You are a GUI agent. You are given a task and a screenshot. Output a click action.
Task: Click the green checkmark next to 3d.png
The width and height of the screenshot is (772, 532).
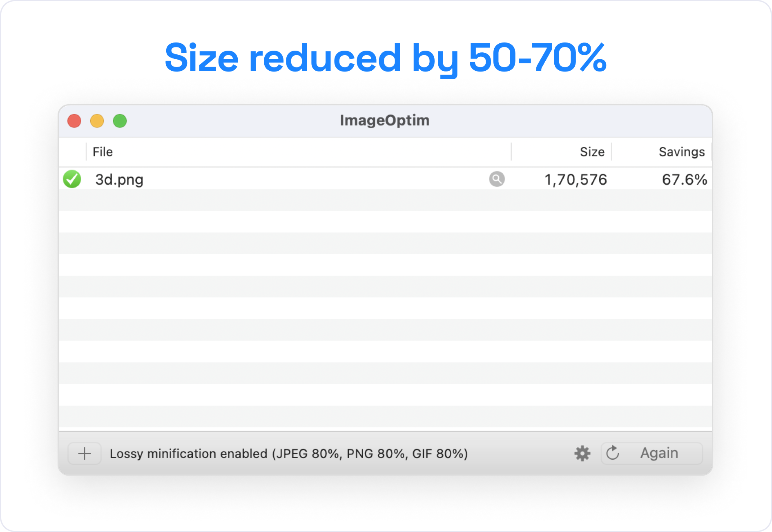pyautogui.click(x=72, y=179)
